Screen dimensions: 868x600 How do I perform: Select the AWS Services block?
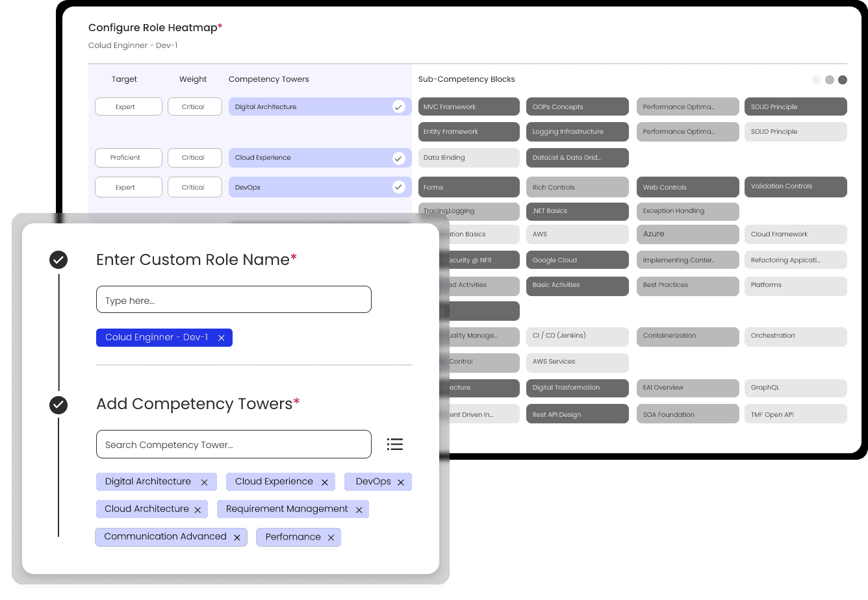(578, 363)
